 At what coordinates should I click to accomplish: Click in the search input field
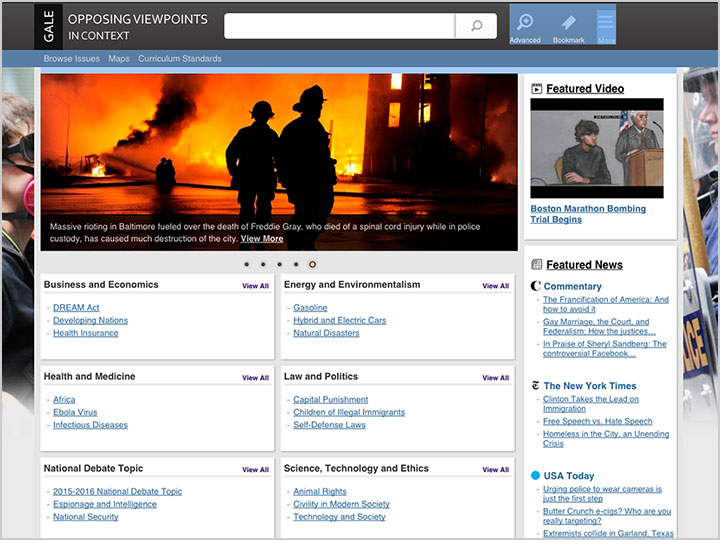click(339, 26)
